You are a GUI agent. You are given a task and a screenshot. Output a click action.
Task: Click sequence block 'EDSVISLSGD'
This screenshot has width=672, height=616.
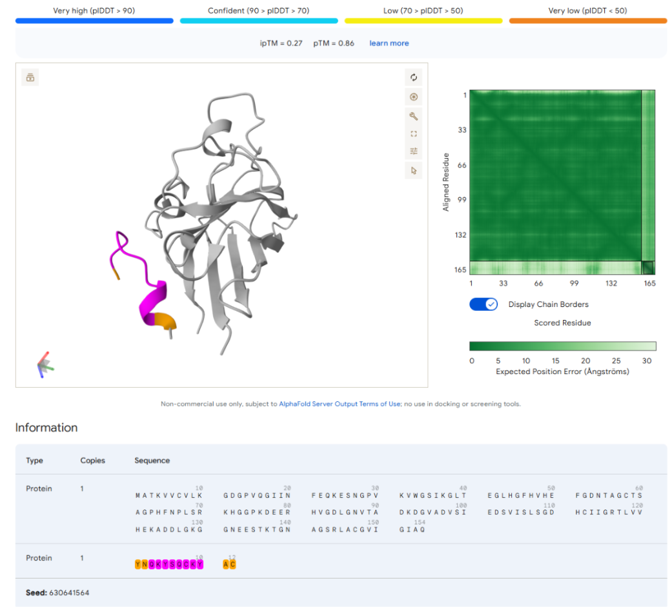tap(521, 512)
